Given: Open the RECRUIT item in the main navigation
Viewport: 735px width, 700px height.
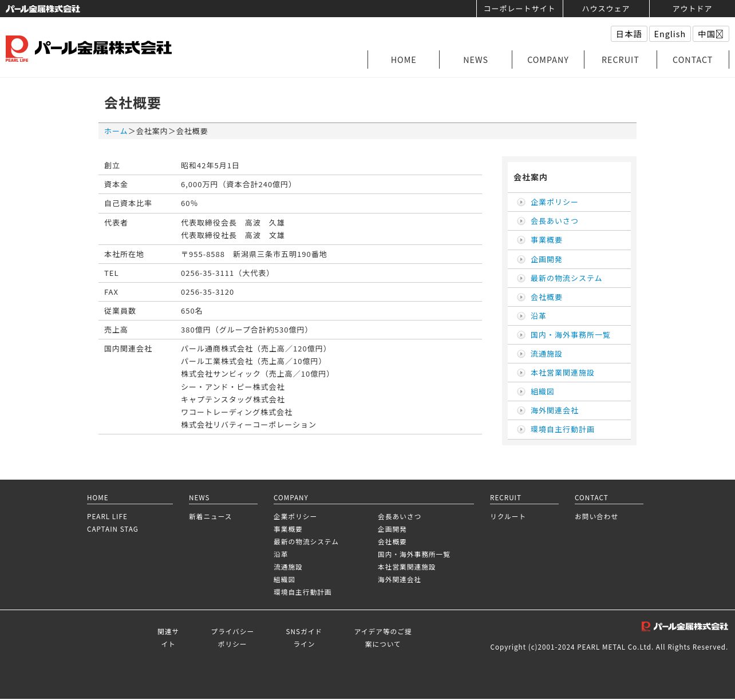Looking at the screenshot, I should (620, 60).
